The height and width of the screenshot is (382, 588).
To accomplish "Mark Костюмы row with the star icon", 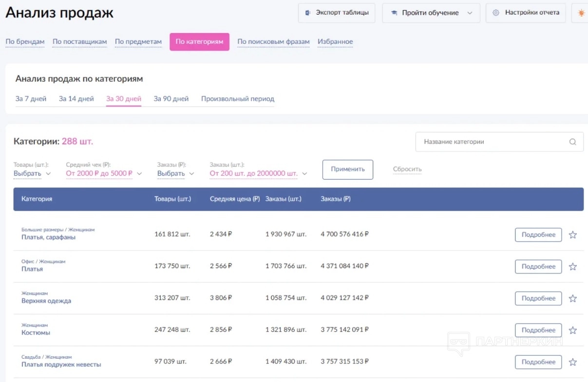I will [x=573, y=330].
